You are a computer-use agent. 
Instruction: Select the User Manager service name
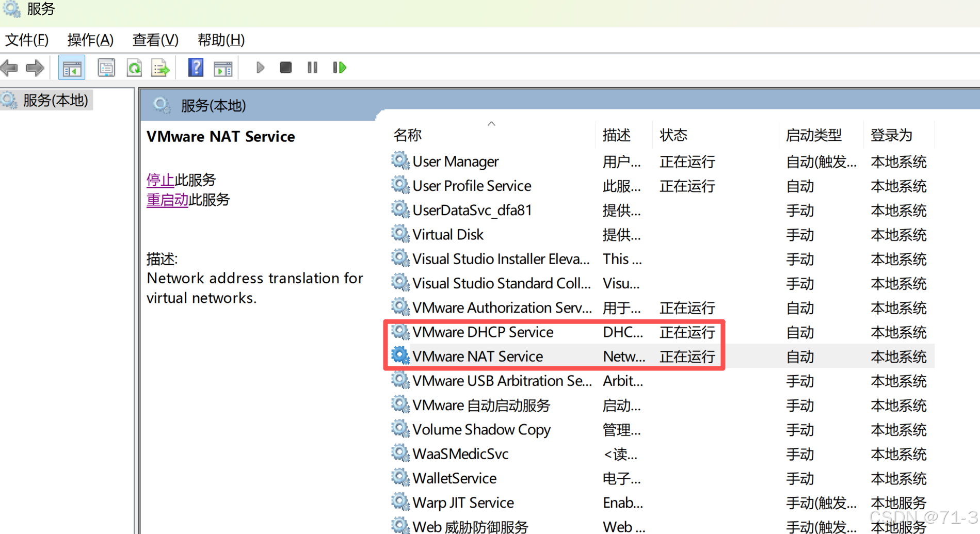tap(456, 161)
